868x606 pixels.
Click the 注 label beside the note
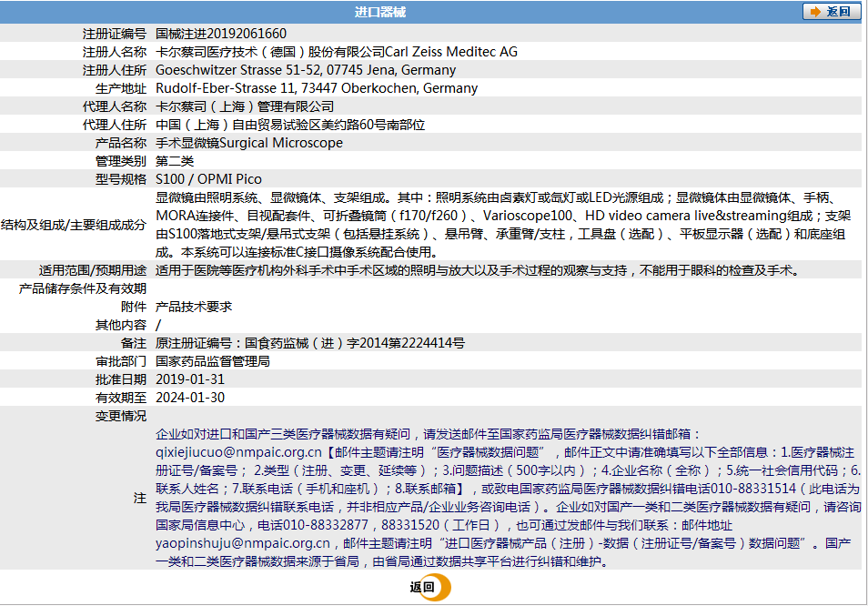pyautogui.click(x=140, y=498)
